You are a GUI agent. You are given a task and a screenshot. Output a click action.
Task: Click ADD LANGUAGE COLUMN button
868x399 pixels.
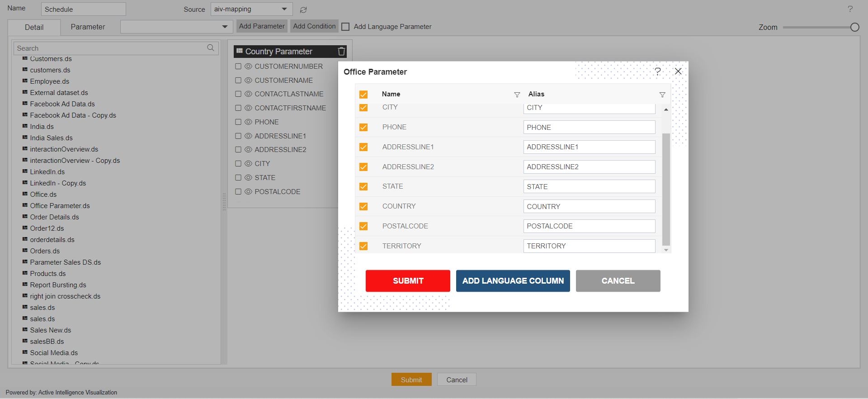(513, 281)
